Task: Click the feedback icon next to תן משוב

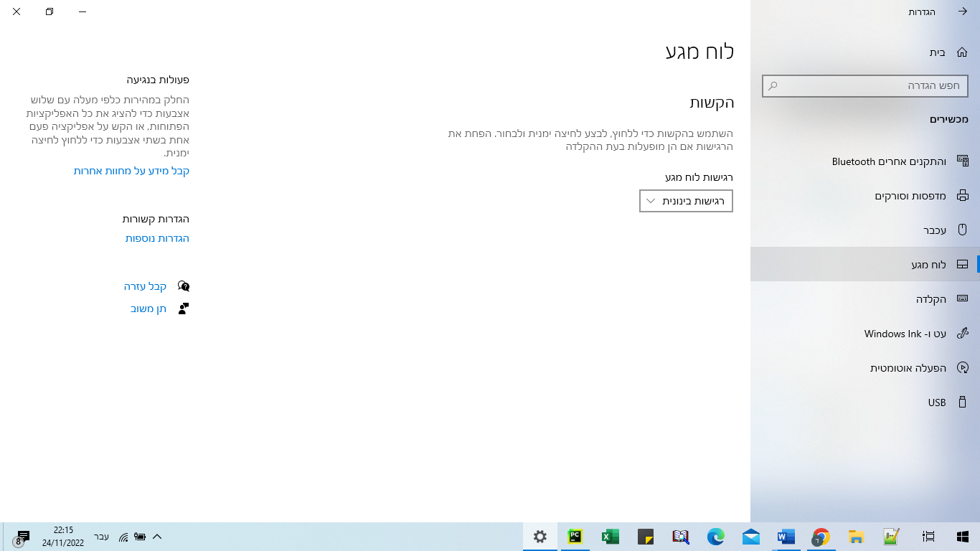Action: coord(182,308)
